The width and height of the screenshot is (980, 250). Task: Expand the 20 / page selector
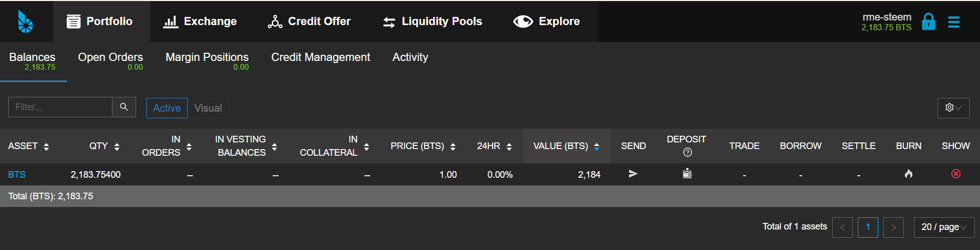point(944,227)
